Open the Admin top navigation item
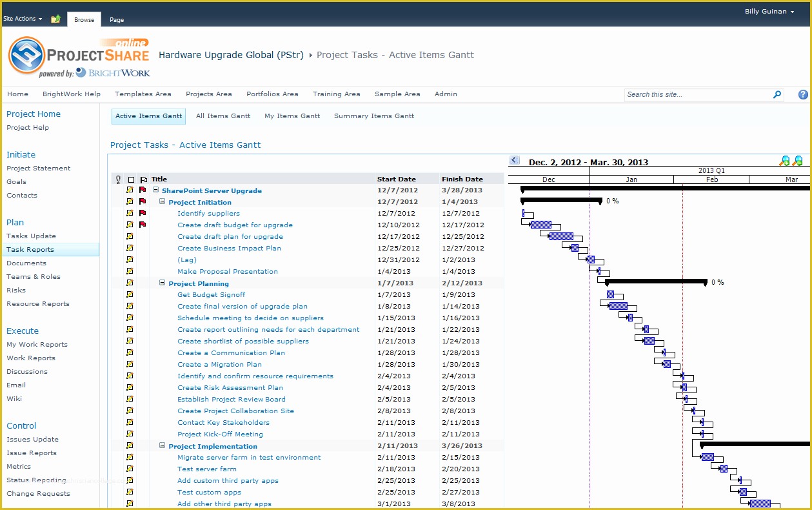Image resolution: width=812 pixels, height=510 pixels. point(446,94)
